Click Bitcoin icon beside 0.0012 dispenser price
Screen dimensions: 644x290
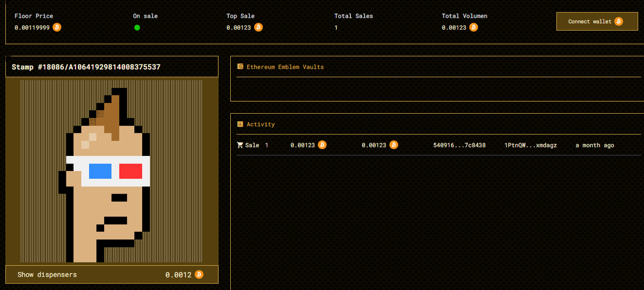tap(199, 274)
